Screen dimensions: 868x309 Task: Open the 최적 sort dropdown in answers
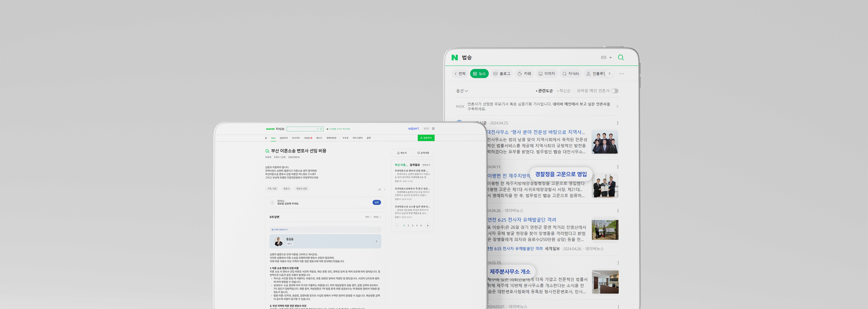[x=368, y=217]
